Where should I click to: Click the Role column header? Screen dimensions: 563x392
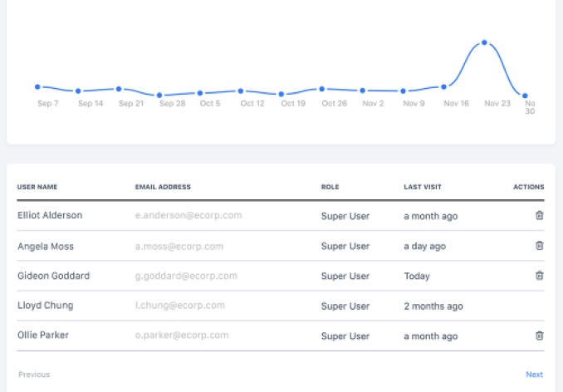[x=330, y=187]
